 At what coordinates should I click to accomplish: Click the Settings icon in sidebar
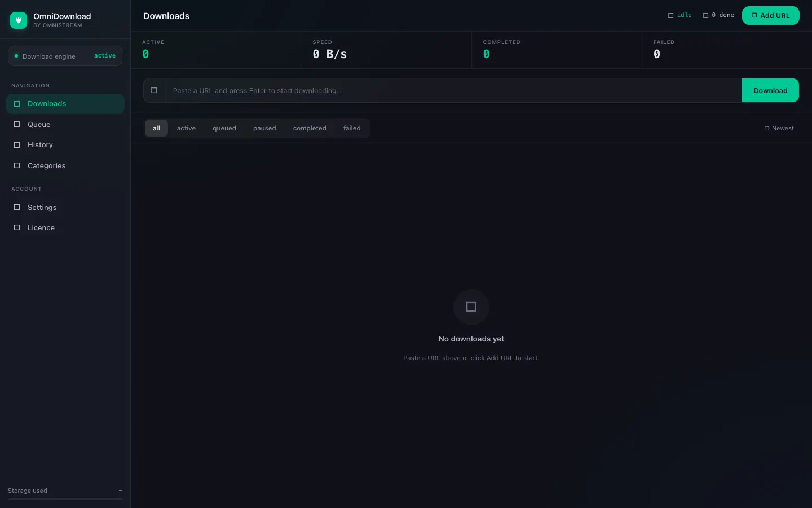17,207
